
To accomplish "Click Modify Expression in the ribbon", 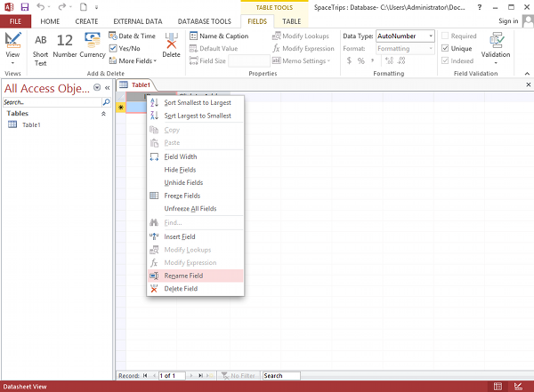I will click(303, 48).
